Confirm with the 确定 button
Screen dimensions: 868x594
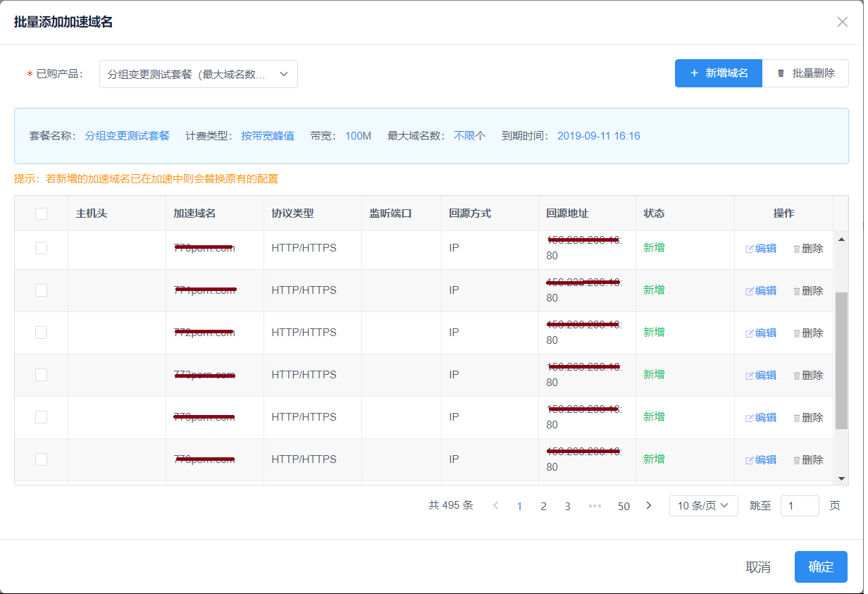pyautogui.click(x=821, y=567)
